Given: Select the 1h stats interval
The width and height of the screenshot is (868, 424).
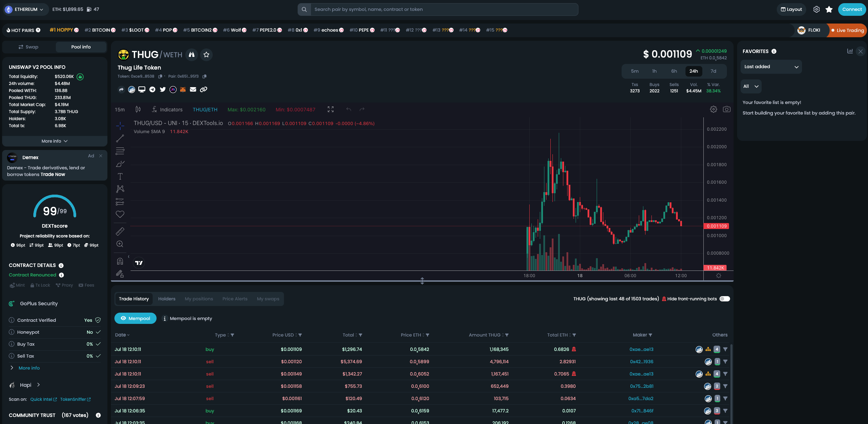Looking at the screenshot, I should click(654, 71).
